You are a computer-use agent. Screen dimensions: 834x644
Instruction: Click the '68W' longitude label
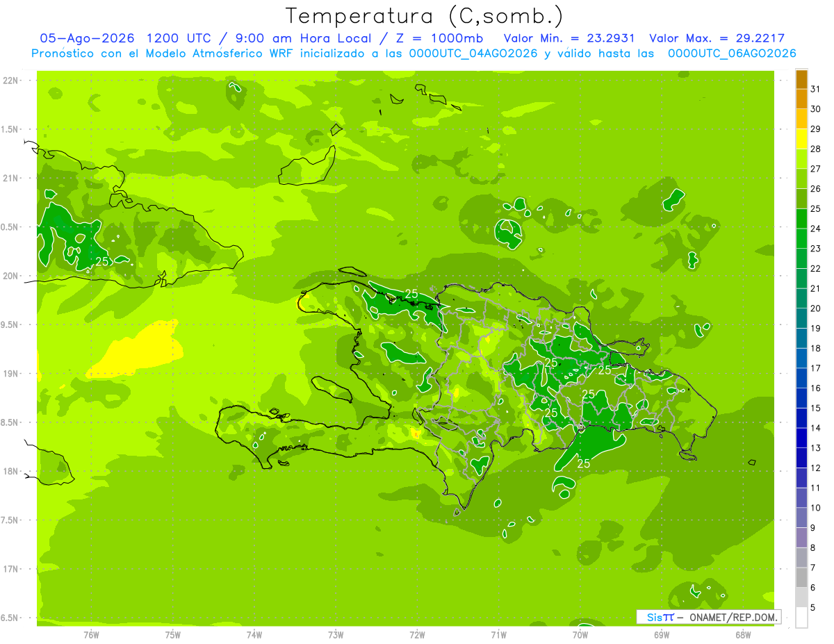pyautogui.click(x=742, y=634)
